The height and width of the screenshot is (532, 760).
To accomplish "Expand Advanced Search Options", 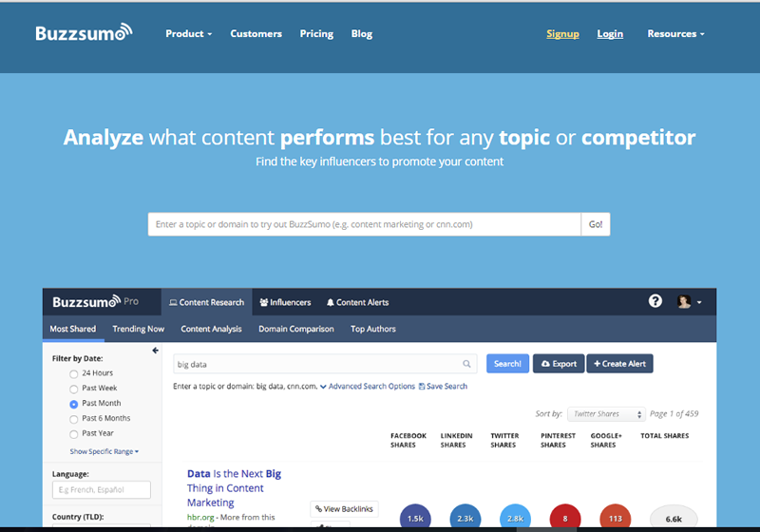I will [x=368, y=386].
